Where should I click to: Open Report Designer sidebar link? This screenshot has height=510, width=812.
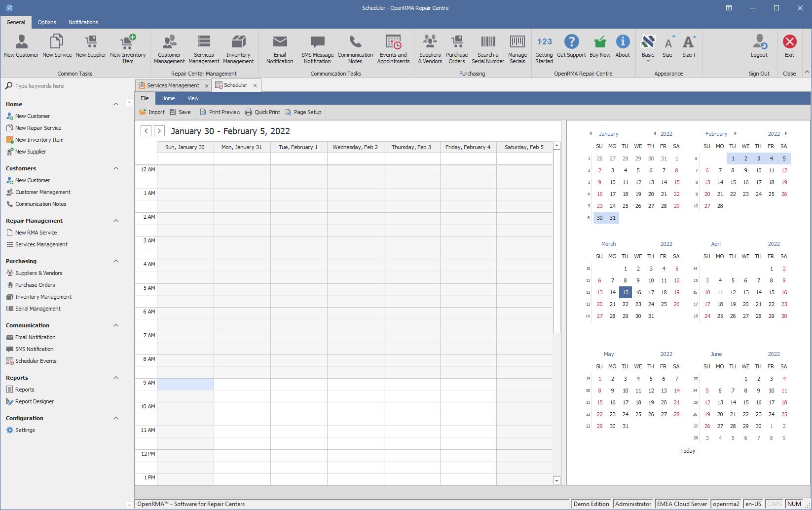coord(30,401)
